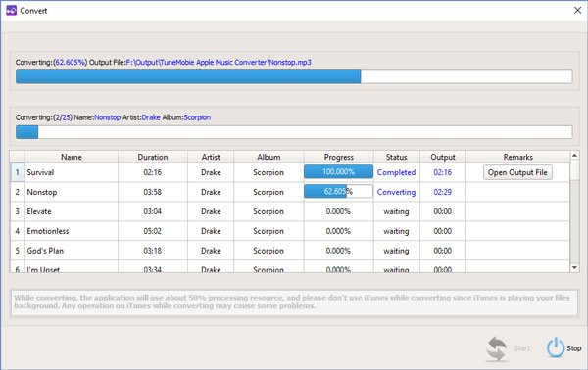Click the Converting status of Nonstop
588x370 pixels.
tap(396, 192)
